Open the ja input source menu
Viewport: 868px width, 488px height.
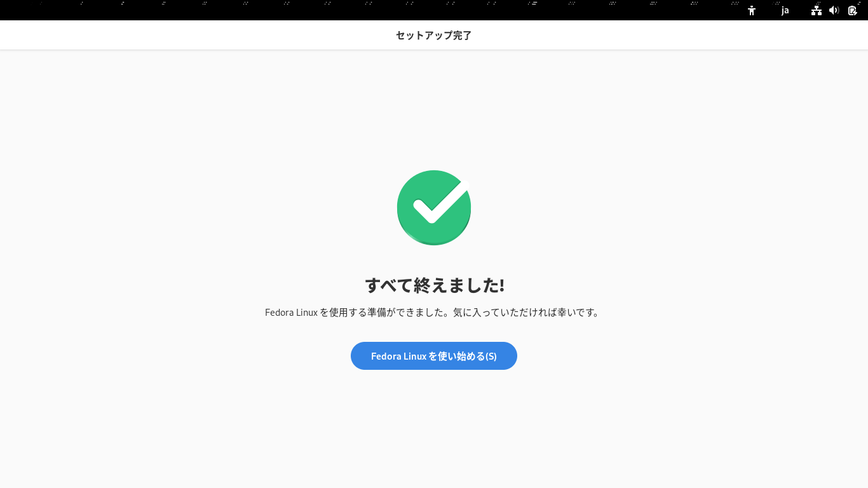[x=785, y=10]
